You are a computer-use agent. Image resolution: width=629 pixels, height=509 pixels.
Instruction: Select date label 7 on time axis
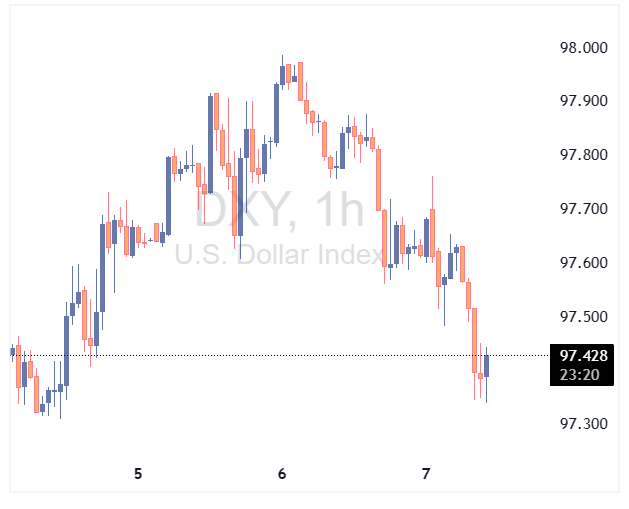coord(426,473)
